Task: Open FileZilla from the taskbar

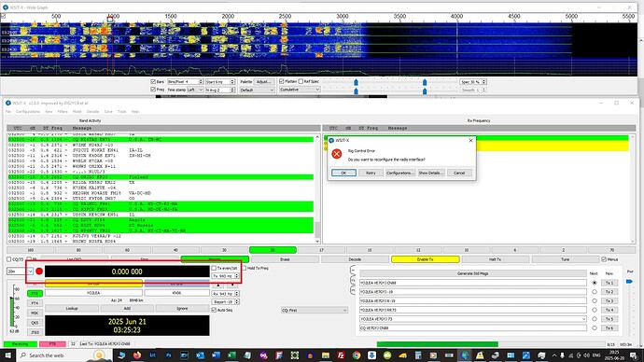Action: pos(341,355)
